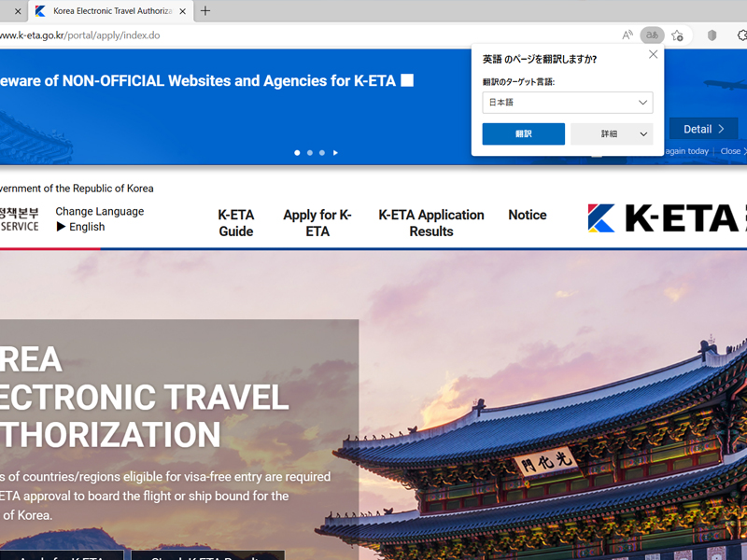Select the first banner slide dot
Viewport: 747px width, 560px height.
pos(297,153)
